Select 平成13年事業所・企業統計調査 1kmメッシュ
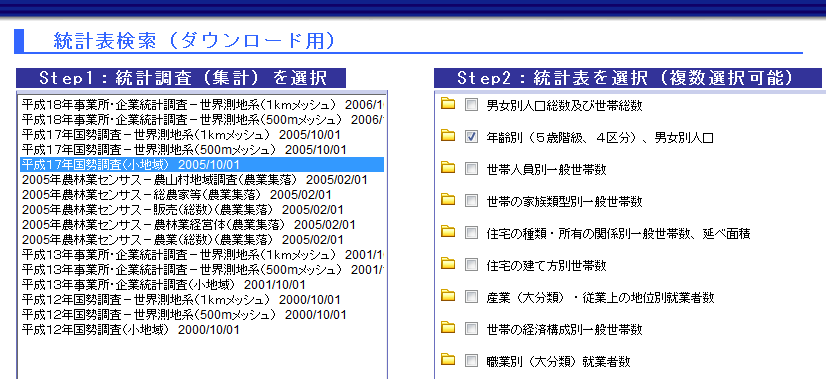826x379 pixels. 202,255
